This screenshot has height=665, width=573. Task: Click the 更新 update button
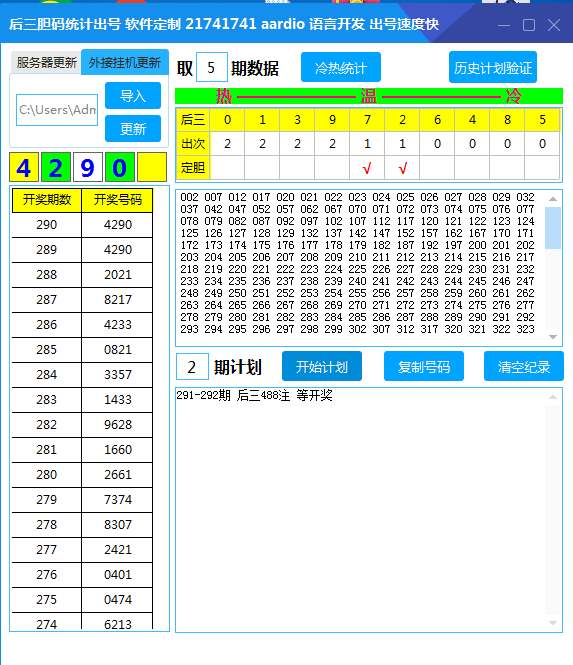pos(133,129)
